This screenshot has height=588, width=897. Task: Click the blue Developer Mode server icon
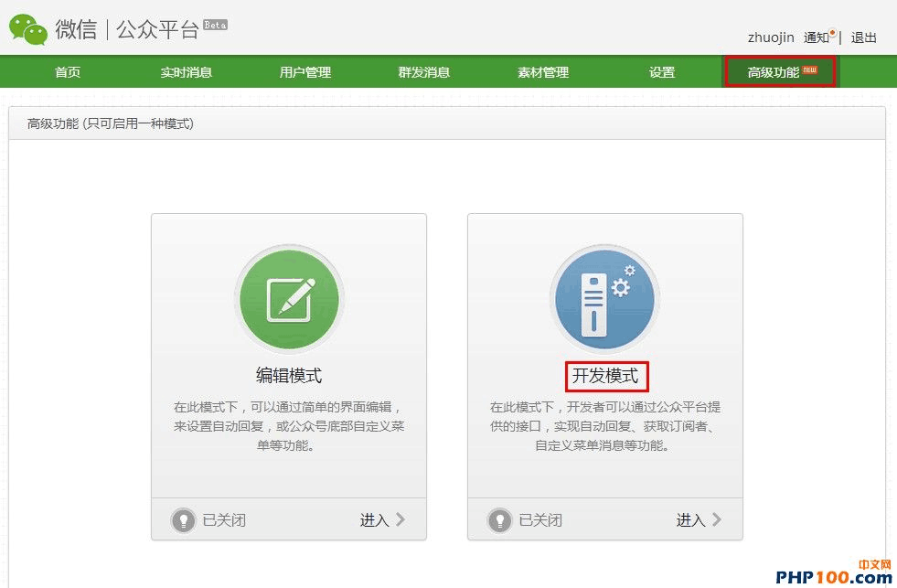click(x=604, y=299)
